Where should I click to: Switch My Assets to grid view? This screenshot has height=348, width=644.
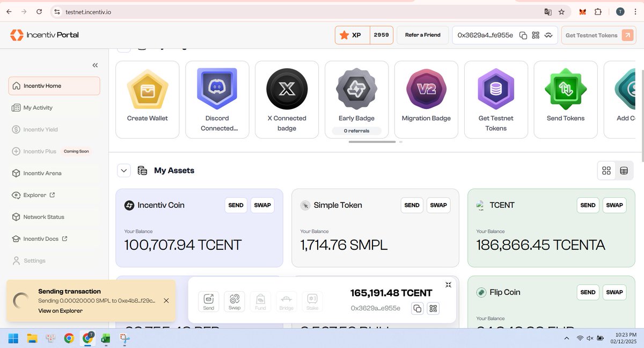pos(606,170)
